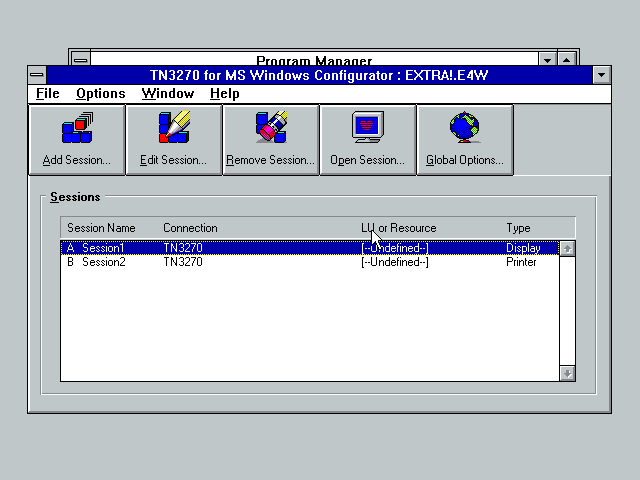This screenshot has height=480, width=640.
Task: Click the session letter B
Action: [70, 262]
